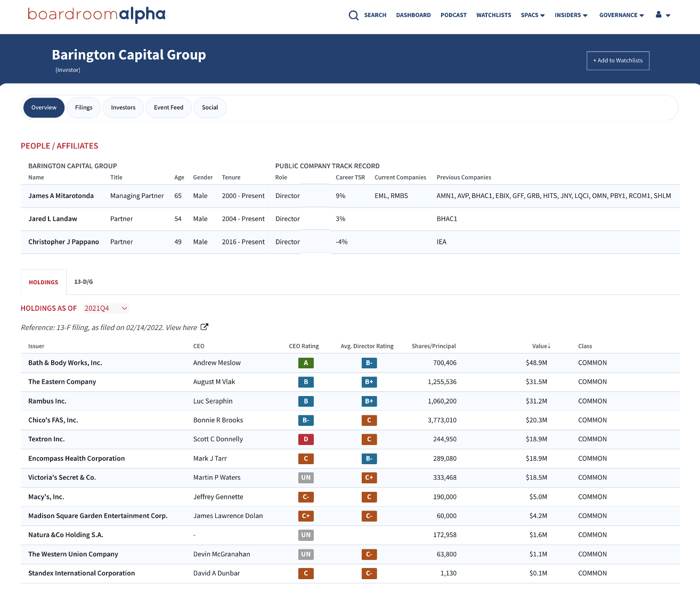Open CEO Andrew Meslow's profile
This screenshot has height=593, width=700.
[217, 363]
